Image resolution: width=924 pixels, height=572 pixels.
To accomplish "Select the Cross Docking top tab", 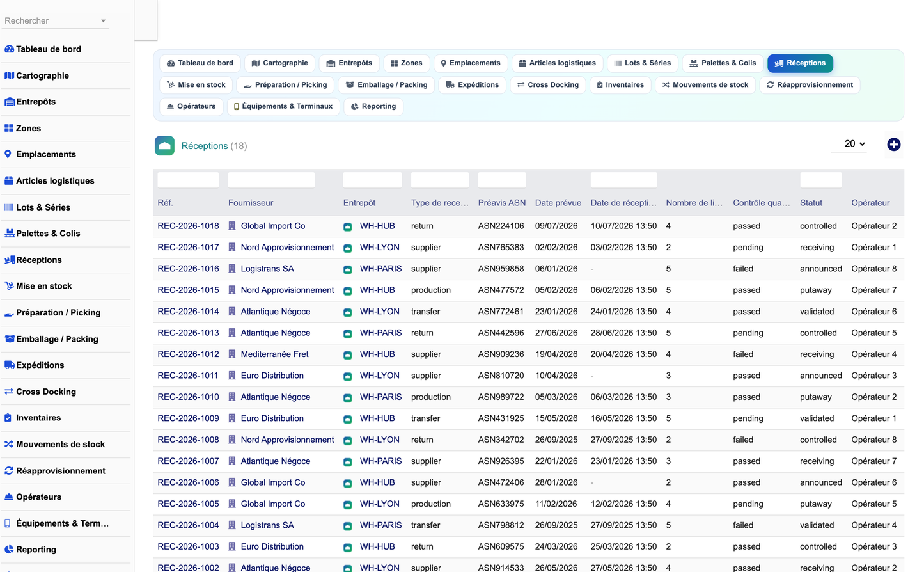I will 548,85.
